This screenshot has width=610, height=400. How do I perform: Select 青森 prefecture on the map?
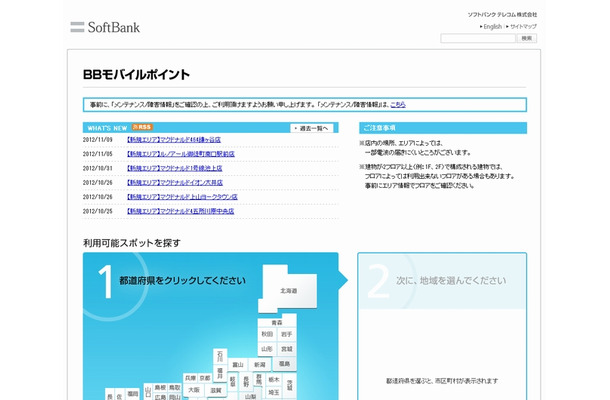coord(277,322)
